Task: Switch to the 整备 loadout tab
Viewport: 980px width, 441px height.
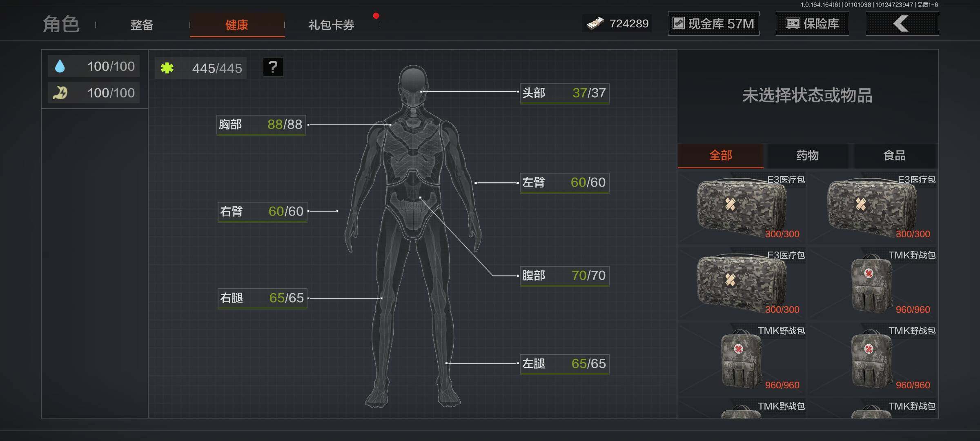Action: coord(142,25)
